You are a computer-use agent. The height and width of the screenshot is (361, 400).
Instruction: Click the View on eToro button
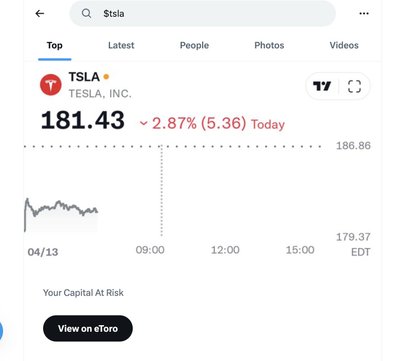88,328
